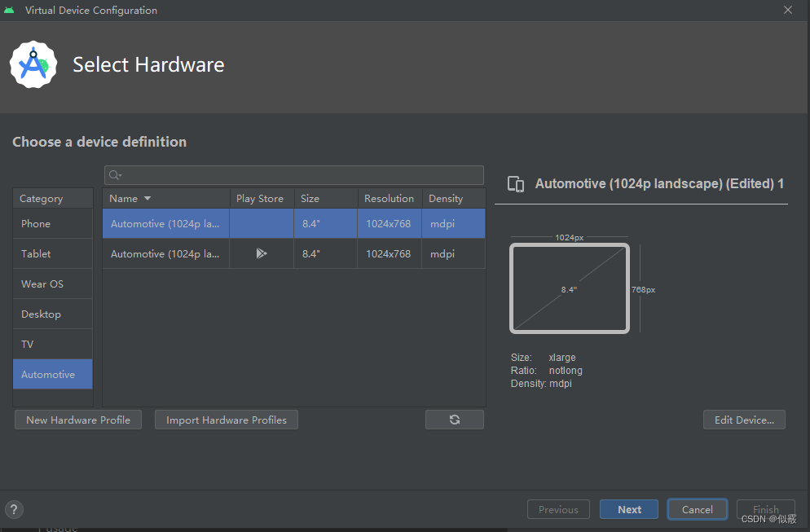810x532 pixels.
Task: Click mdpi density in the first row
Action: pos(442,224)
